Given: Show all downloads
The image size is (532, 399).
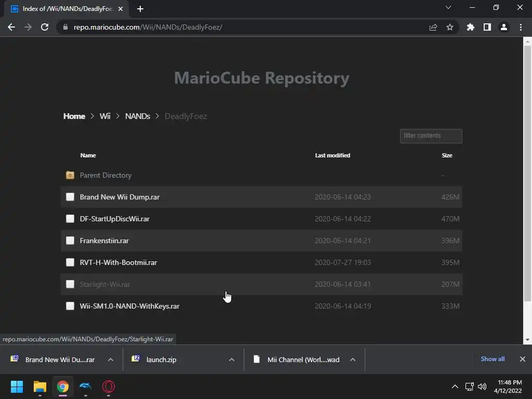Looking at the screenshot, I should (493, 359).
